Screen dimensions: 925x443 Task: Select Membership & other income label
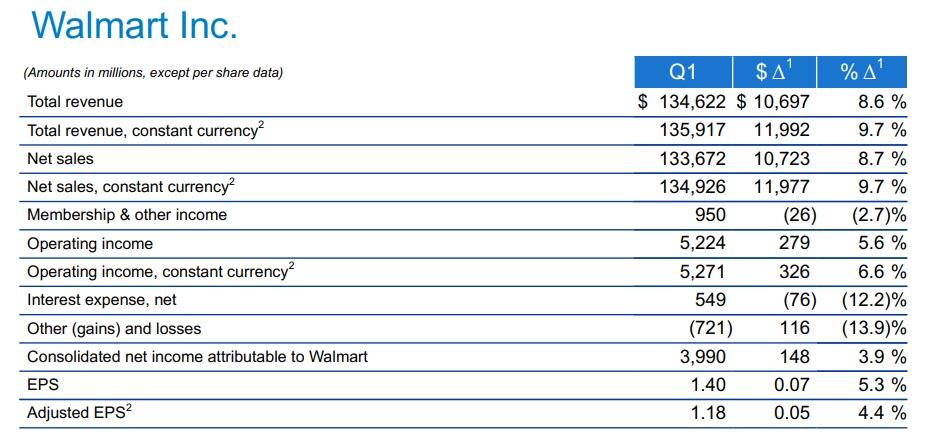(127, 215)
